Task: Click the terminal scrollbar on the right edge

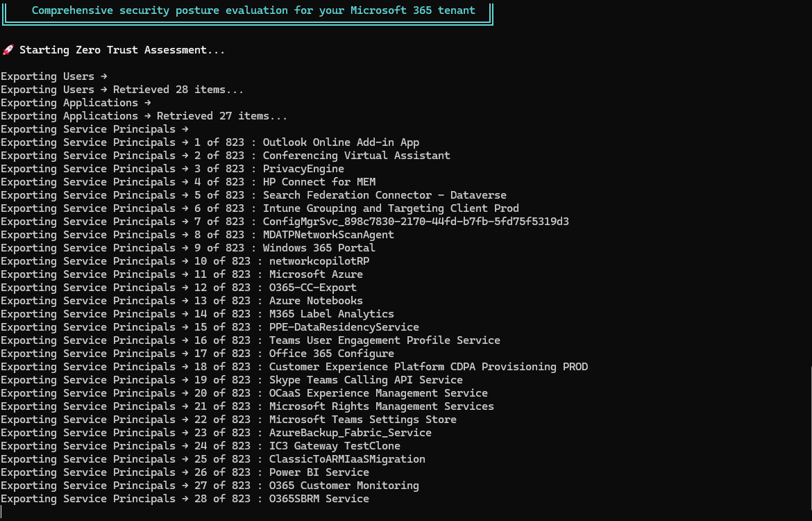Action: click(809, 445)
